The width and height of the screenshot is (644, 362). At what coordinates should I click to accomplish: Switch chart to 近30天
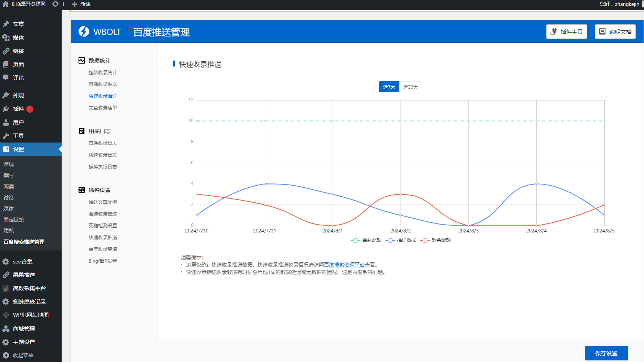(411, 87)
